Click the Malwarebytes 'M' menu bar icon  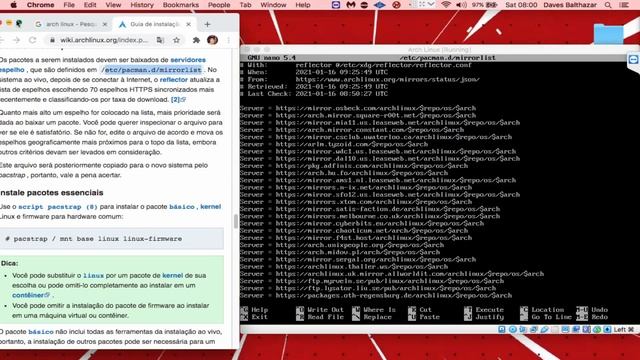tap(351, 5)
